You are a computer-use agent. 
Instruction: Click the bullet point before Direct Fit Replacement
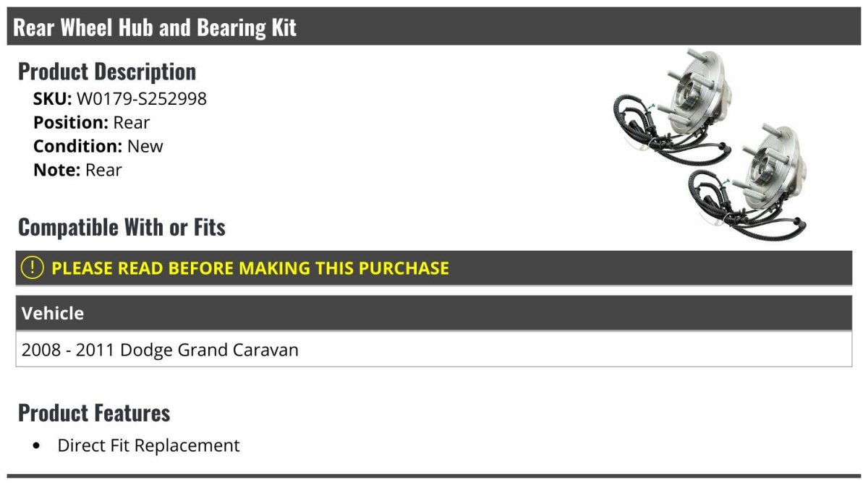37,446
